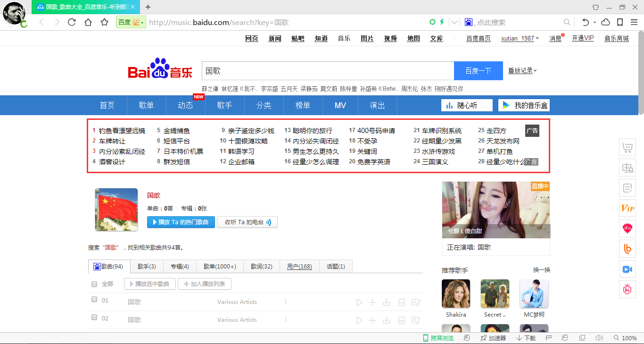The height and width of the screenshot is (344, 644).
Task: Open the live stream thumbnail 兮颜
Action: point(496,210)
